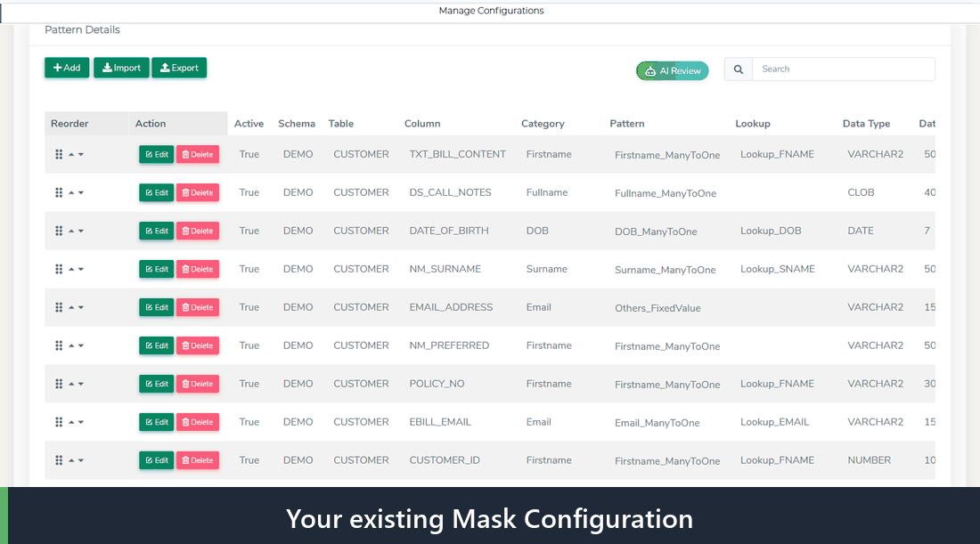Edit the TXT_BILL_CONTENT row
The height and width of the screenshot is (544, 980).
(156, 154)
